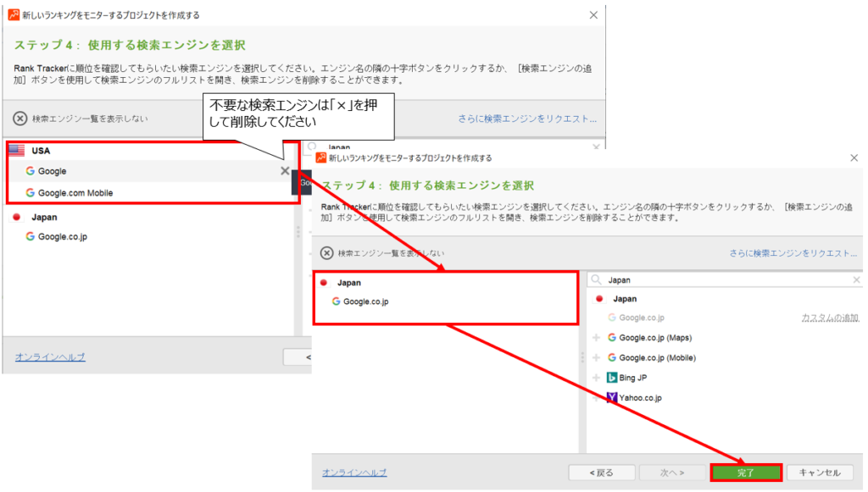Click the cancel (キャンセル) button
The height and width of the screenshot is (492, 868).
pos(820,473)
